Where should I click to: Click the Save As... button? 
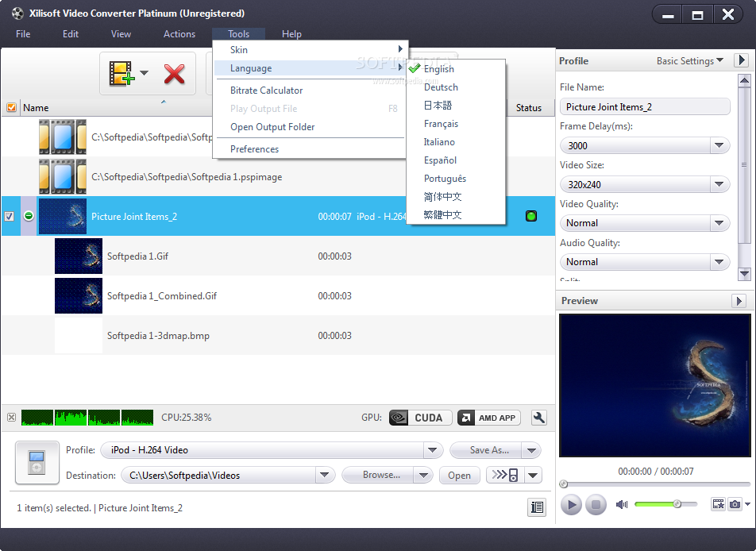[487, 450]
